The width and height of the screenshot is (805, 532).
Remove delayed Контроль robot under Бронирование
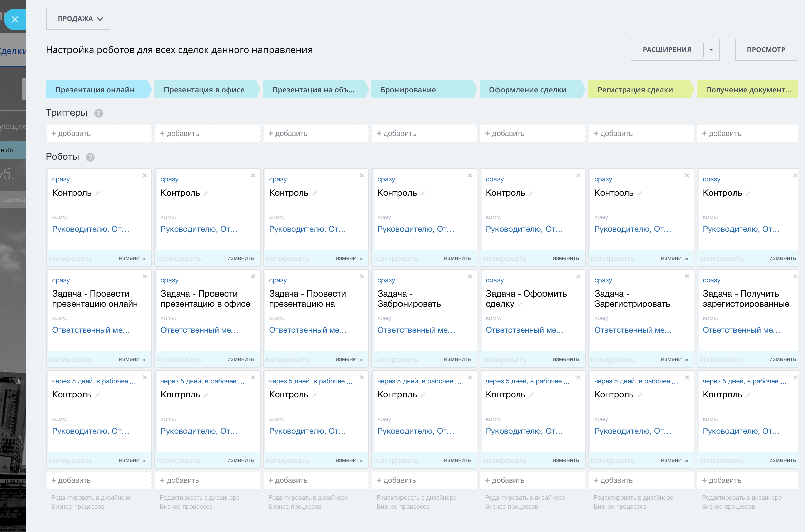click(x=470, y=377)
